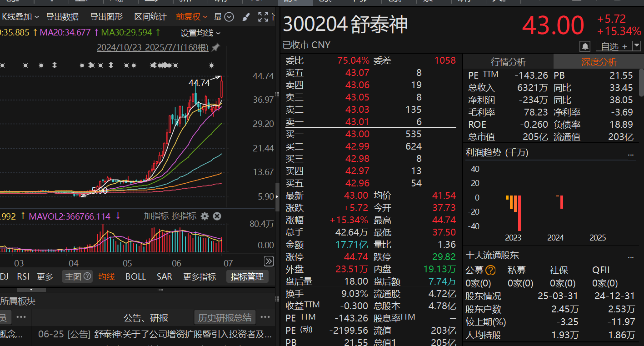Click the question-mark icon next to 主图
The image size is (644, 346).
click(x=87, y=276)
